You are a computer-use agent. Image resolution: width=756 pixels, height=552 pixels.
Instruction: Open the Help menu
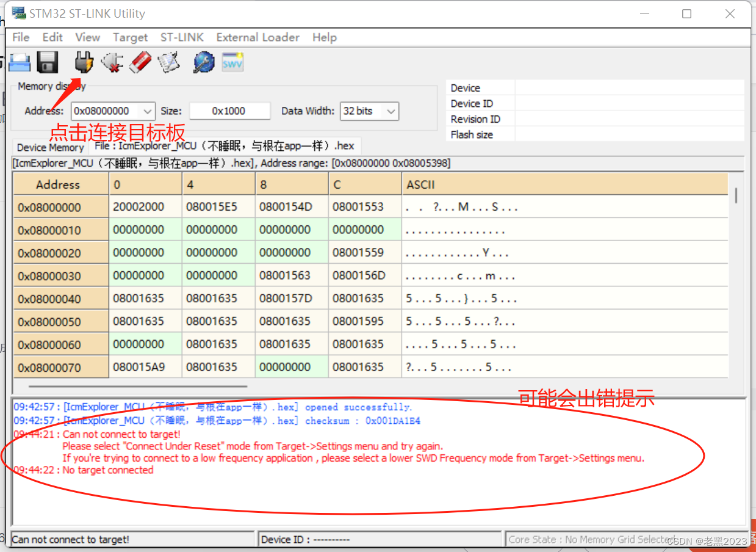tap(325, 37)
